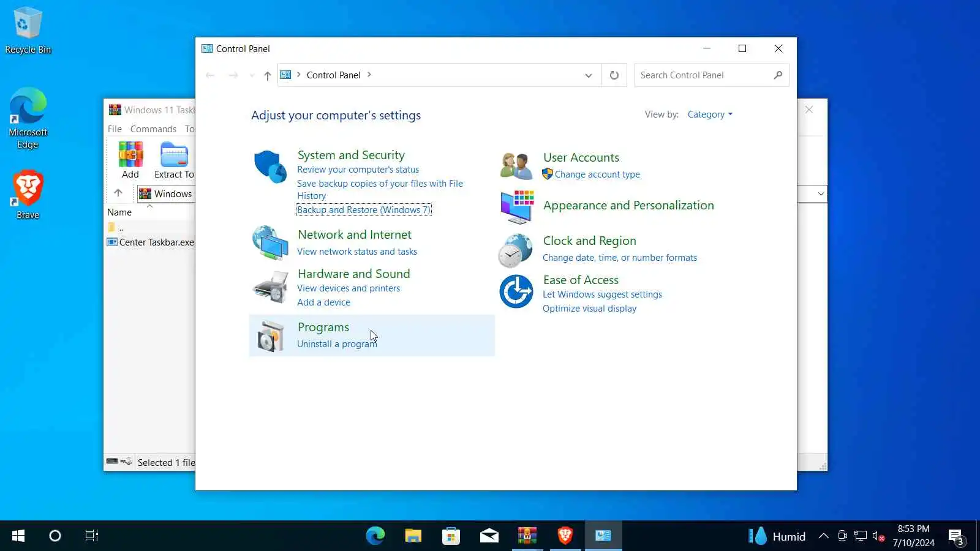Click the Control Panel breadcrumb in address bar
Screen dimensions: 980x551
(333, 75)
